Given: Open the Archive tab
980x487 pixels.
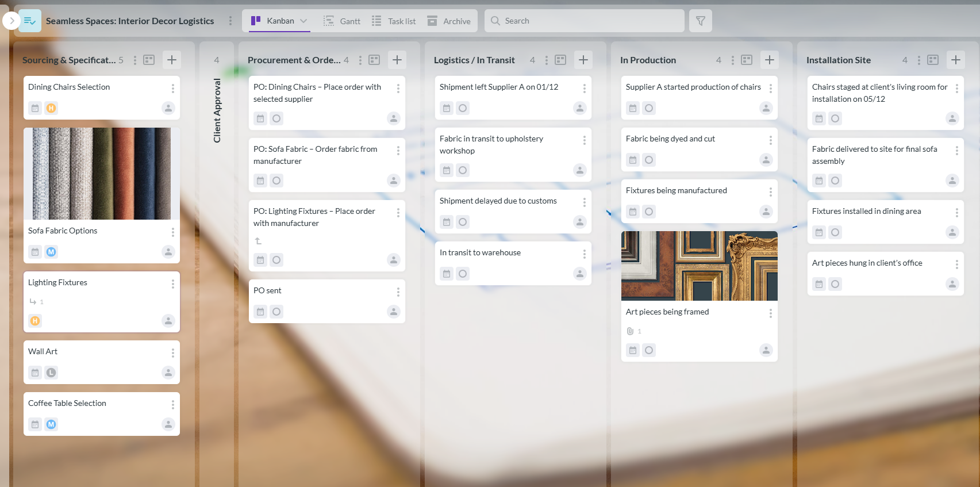Looking at the screenshot, I should (x=449, y=21).
